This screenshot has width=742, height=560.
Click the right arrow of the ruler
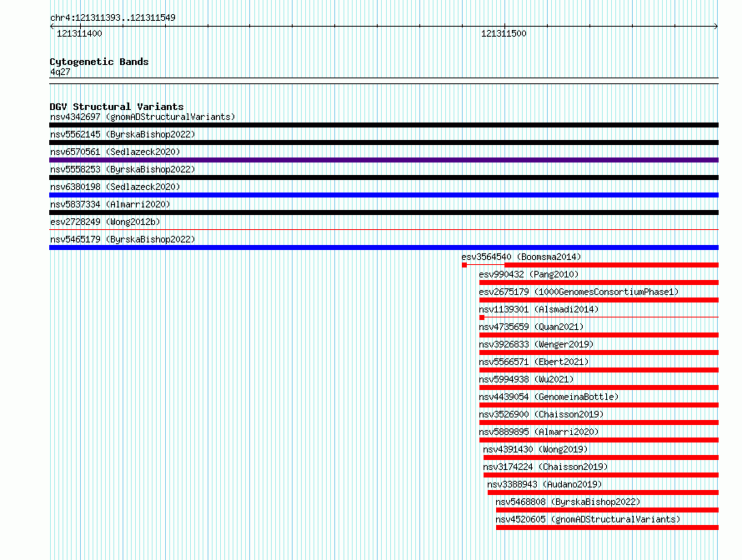(x=716, y=27)
